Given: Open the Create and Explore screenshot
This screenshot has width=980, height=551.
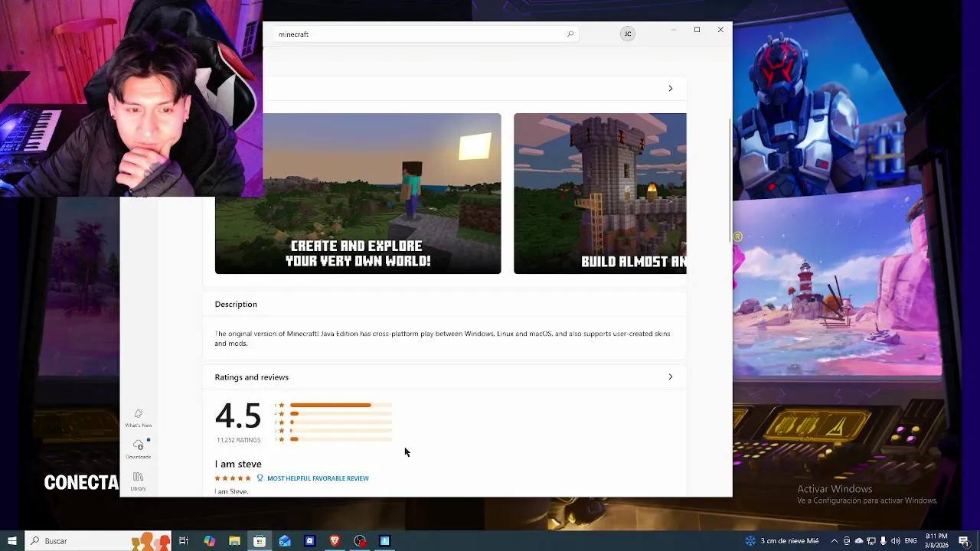Looking at the screenshot, I should pyautogui.click(x=358, y=194).
